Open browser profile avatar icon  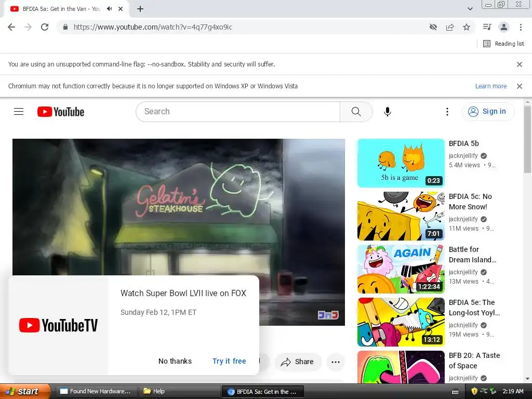[504, 27]
